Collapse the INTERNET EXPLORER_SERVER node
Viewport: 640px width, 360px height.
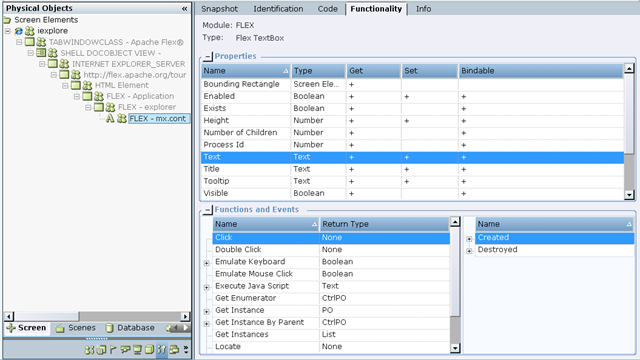[42, 64]
